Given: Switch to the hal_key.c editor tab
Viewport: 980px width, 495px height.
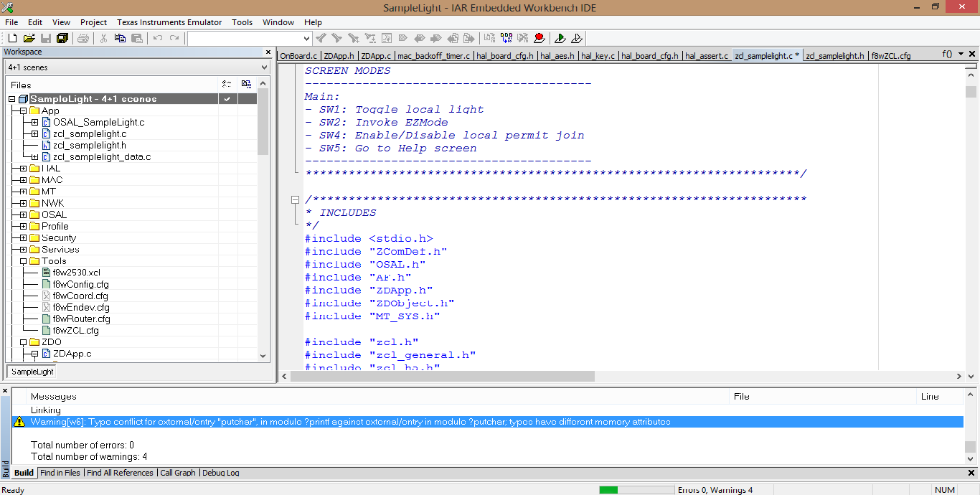Looking at the screenshot, I should [x=598, y=55].
